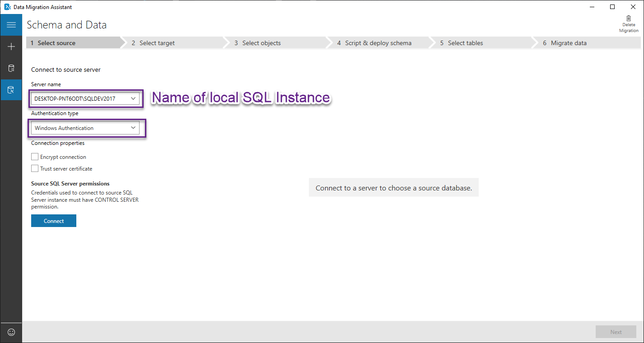Check Trust server certificate option
The height and width of the screenshot is (343, 644).
pos(35,168)
